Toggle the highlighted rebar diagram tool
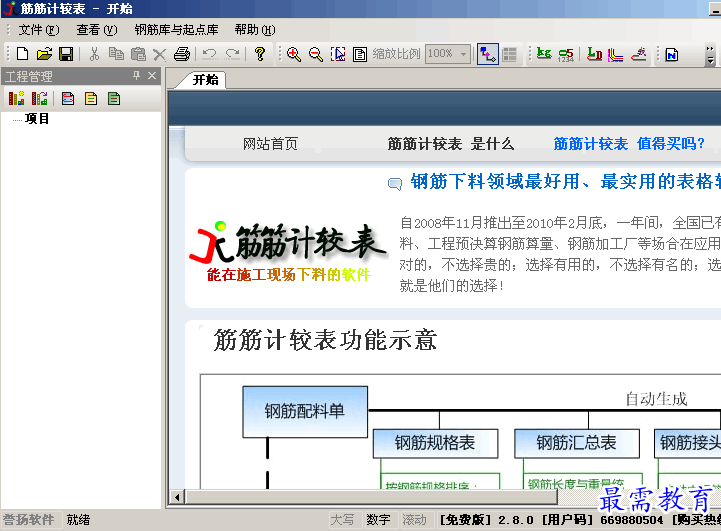Image resolution: width=721 pixels, height=531 pixels. pyautogui.click(x=488, y=54)
